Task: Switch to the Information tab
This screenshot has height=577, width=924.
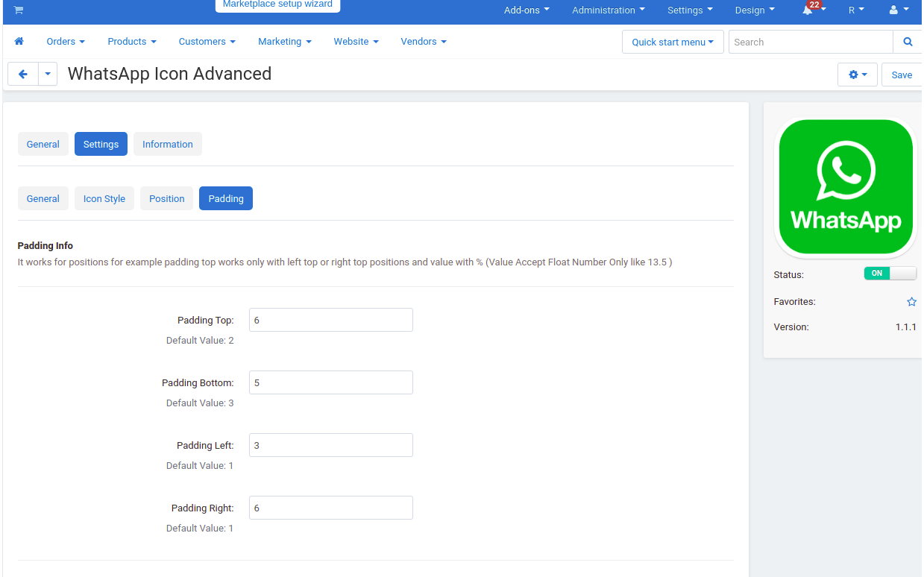Action: (168, 145)
